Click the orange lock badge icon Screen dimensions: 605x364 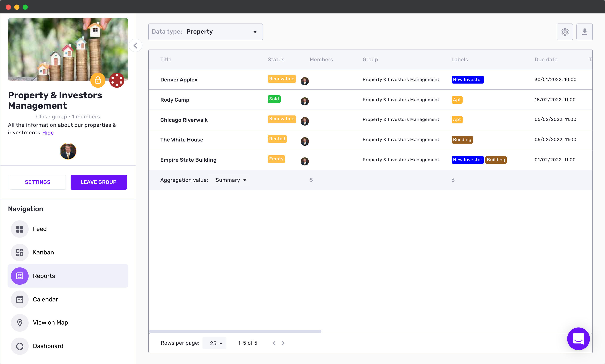[x=98, y=80]
